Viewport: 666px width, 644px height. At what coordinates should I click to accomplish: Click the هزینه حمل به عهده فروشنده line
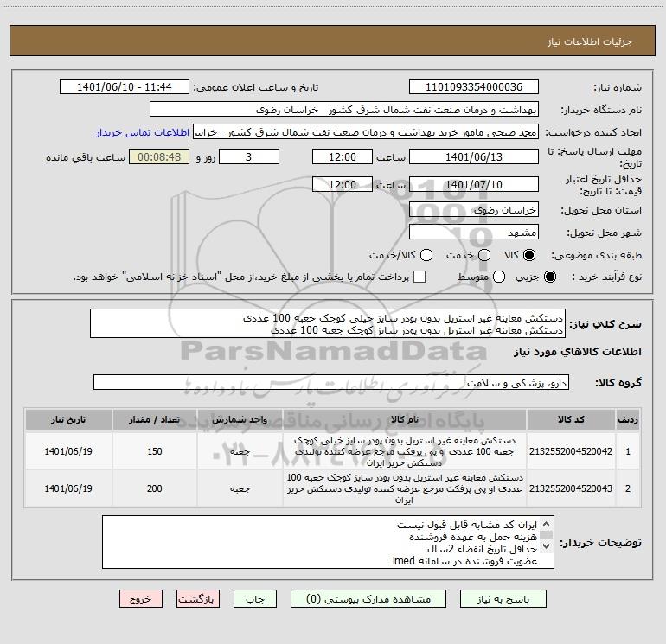tap(473, 537)
